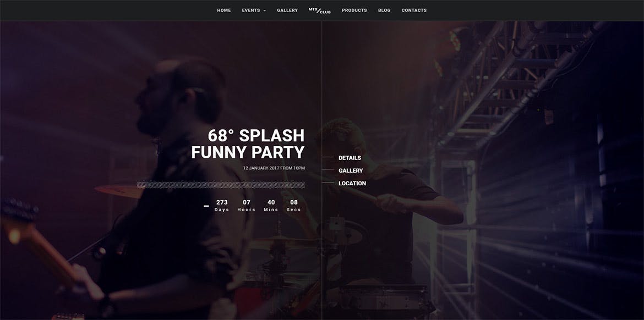Click the Details event link

[x=350, y=158]
